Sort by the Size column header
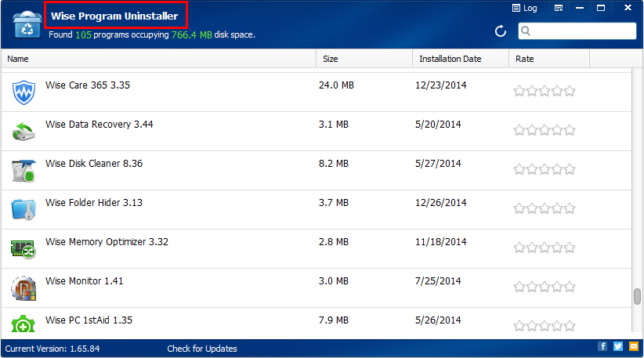This screenshot has height=358, width=644. click(x=364, y=59)
